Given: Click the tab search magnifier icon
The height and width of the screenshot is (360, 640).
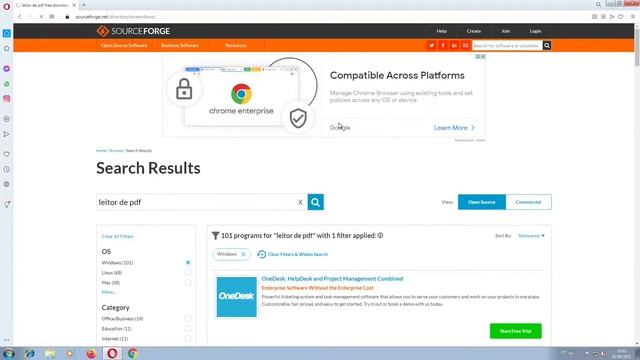Looking at the screenshot, I should pyautogui.click(x=598, y=4).
